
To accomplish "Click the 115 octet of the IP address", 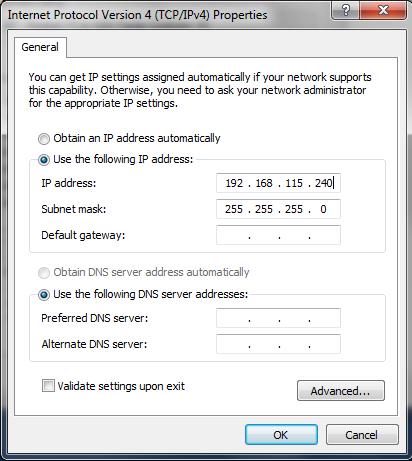I will pyautogui.click(x=294, y=183).
